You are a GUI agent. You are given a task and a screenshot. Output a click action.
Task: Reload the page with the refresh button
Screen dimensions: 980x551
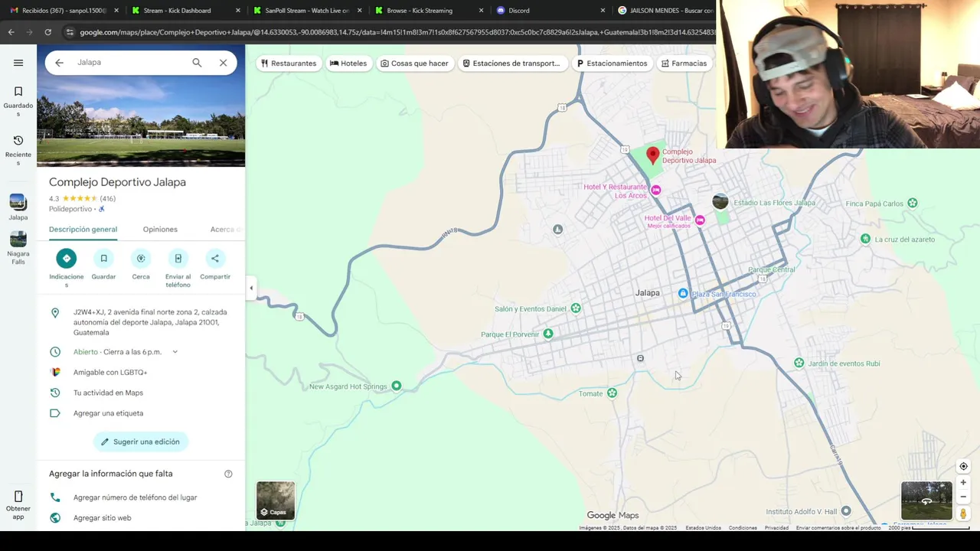47,32
